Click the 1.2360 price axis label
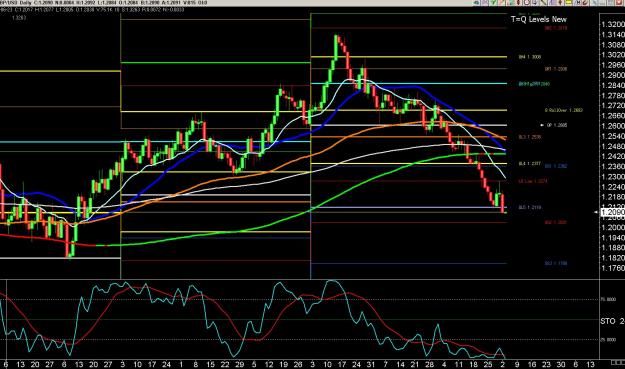This screenshot has width=625, height=369. [613, 167]
